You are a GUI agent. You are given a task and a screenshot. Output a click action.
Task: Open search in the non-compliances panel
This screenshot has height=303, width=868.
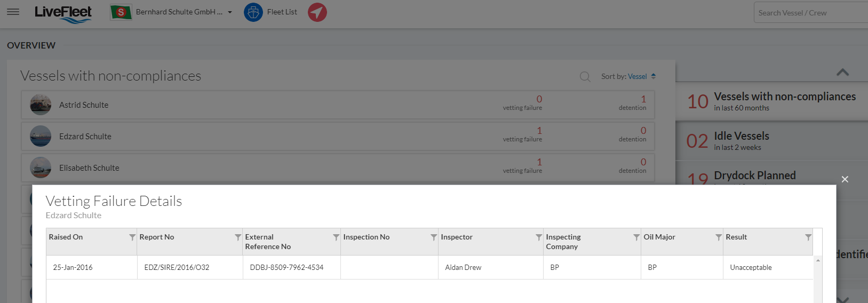pos(585,77)
